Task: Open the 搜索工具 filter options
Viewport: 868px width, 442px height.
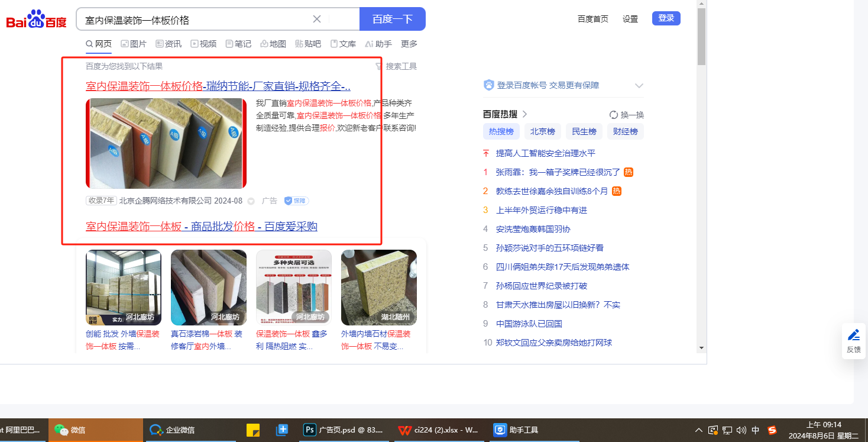Action: point(397,66)
